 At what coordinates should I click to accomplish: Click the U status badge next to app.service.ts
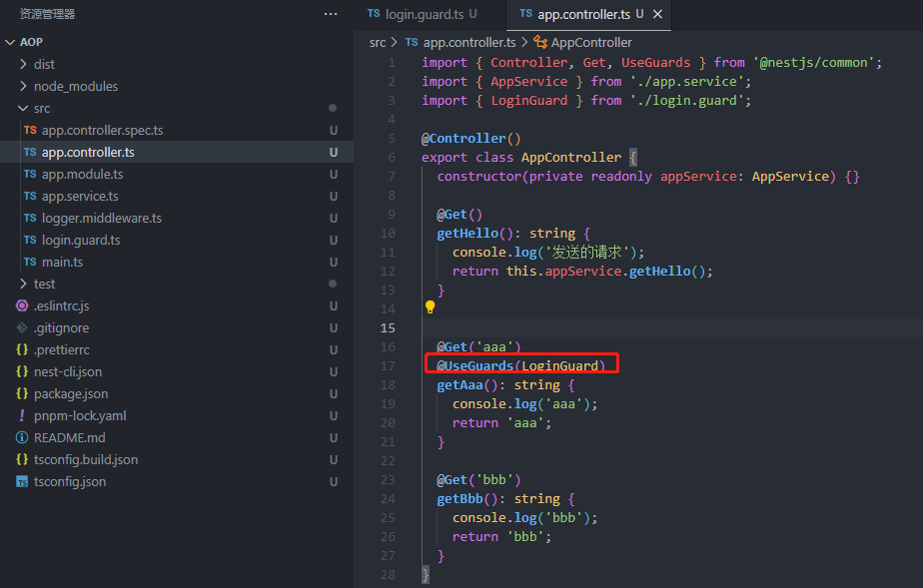[x=333, y=196]
